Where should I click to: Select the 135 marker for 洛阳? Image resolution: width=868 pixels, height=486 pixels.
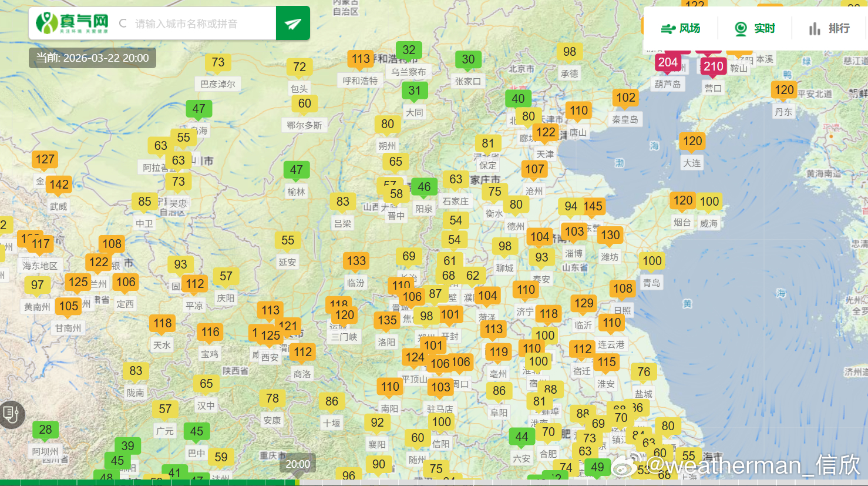[x=387, y=320]
